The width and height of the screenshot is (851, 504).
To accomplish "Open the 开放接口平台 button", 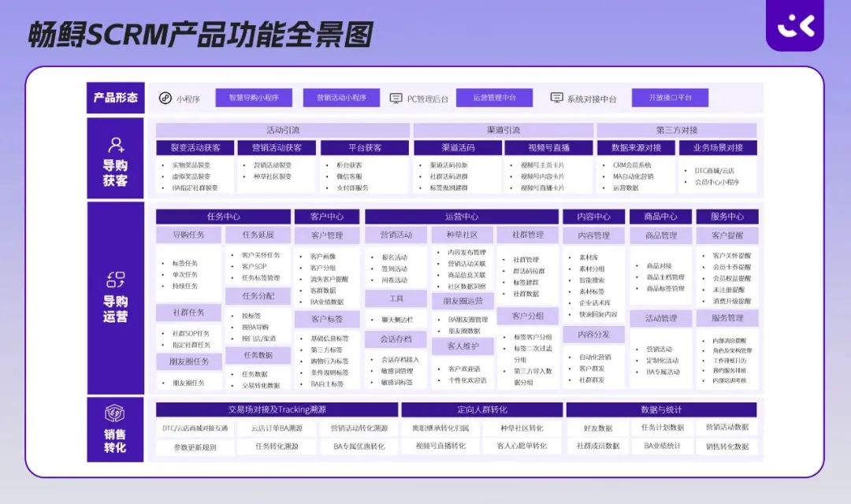I will [671, 98].
